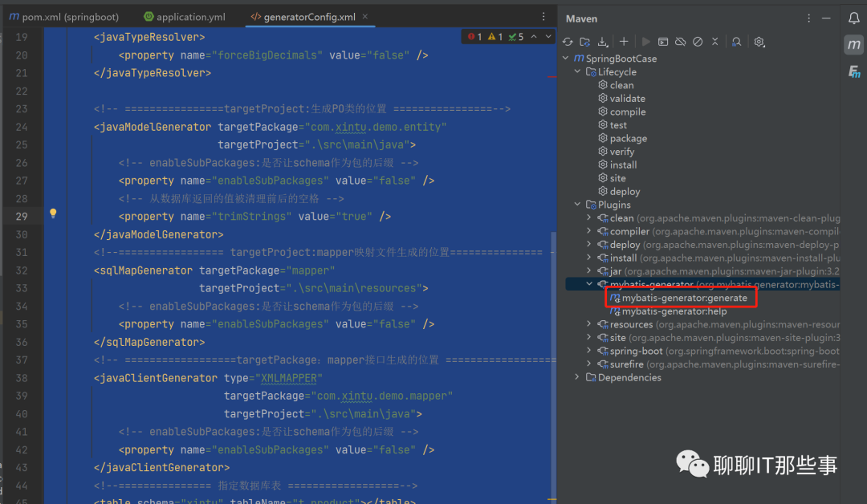Toggle Maven offline mode icon
The image size is (867, 504).
point(681,42)
